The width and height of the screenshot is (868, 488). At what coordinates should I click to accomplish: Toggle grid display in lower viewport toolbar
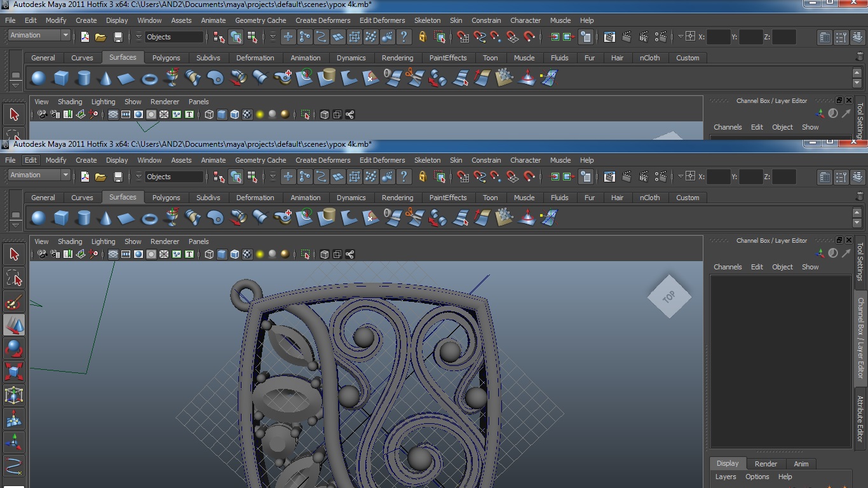tap(113, 254)
